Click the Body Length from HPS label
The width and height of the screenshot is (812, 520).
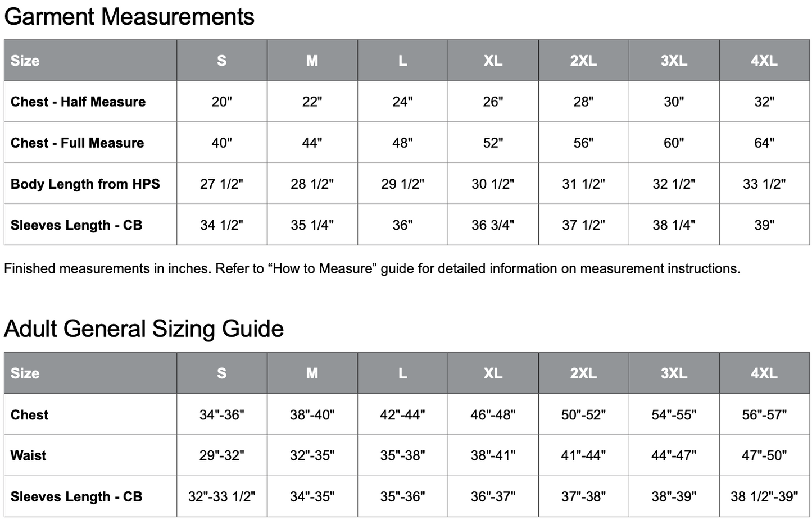coord(85,184)
